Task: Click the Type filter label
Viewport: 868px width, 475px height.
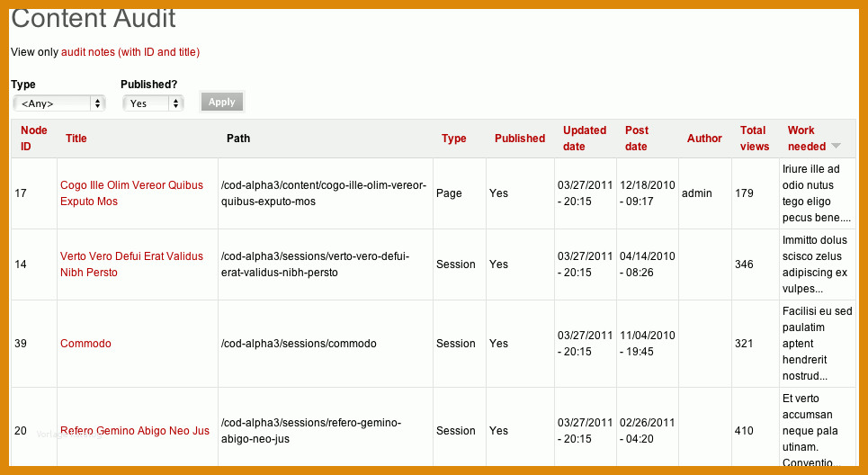Action: [23, 85]
